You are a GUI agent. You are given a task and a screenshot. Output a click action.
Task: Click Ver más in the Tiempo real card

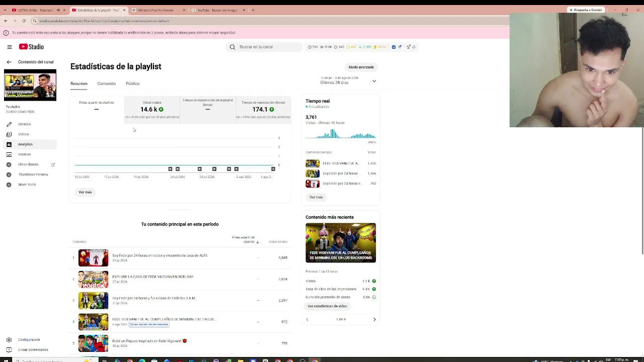click(x=316, y=197)
